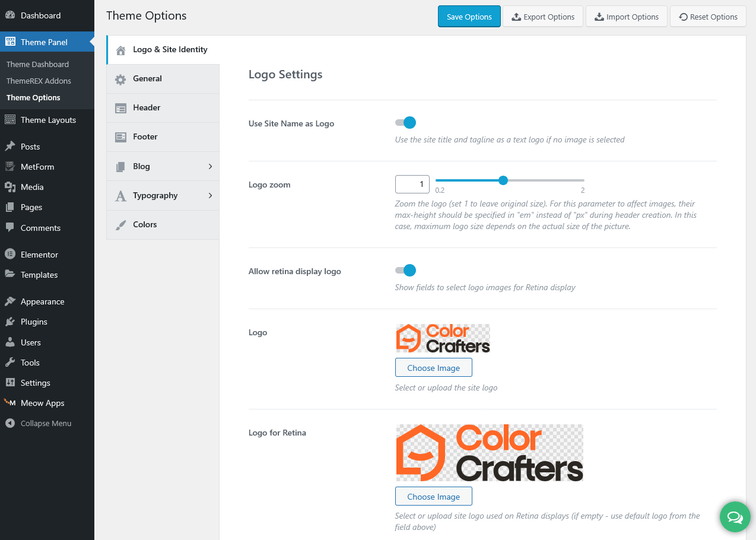Click the Theme Layouts keyboard icon
The height and width of the screenshot is (540, 756).
pyautogui.click(x=10, y=120)
